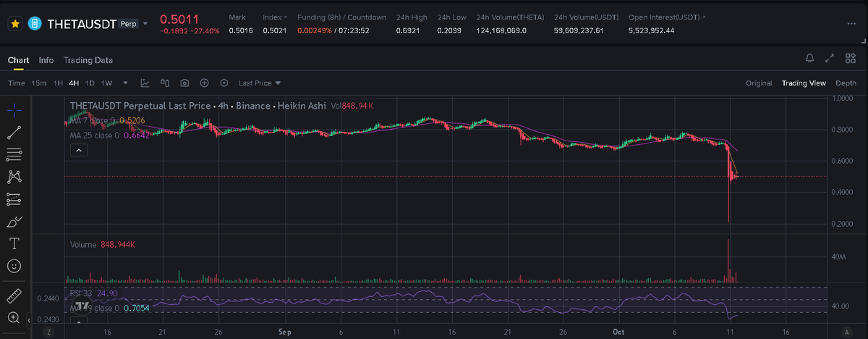868x339 pixels.
Task: Click the Sep label on time axis
Action: click(x=284, y=331)
